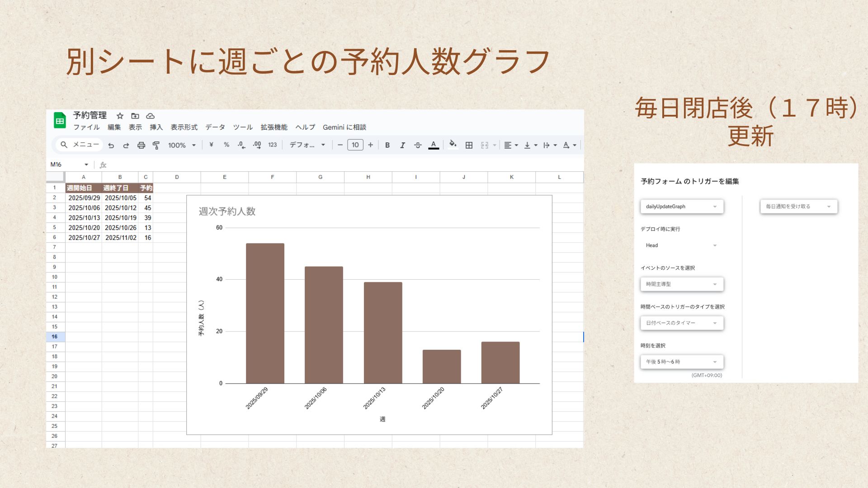The width and height of the screenshot is (868, 488).
Task: Star the 予約管理 spreadsheet
Action: point(120,116)
